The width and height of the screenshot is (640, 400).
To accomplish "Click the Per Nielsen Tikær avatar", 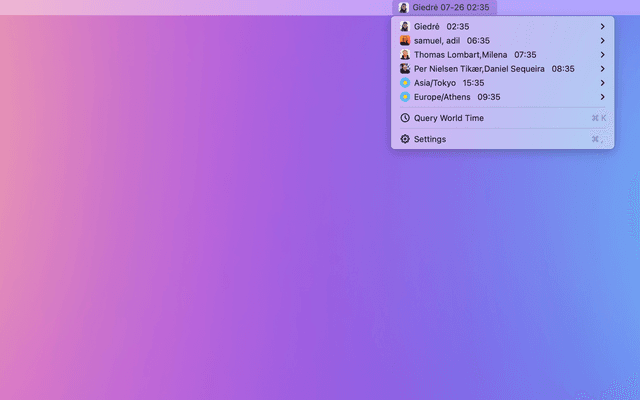I will coord(405,69).
